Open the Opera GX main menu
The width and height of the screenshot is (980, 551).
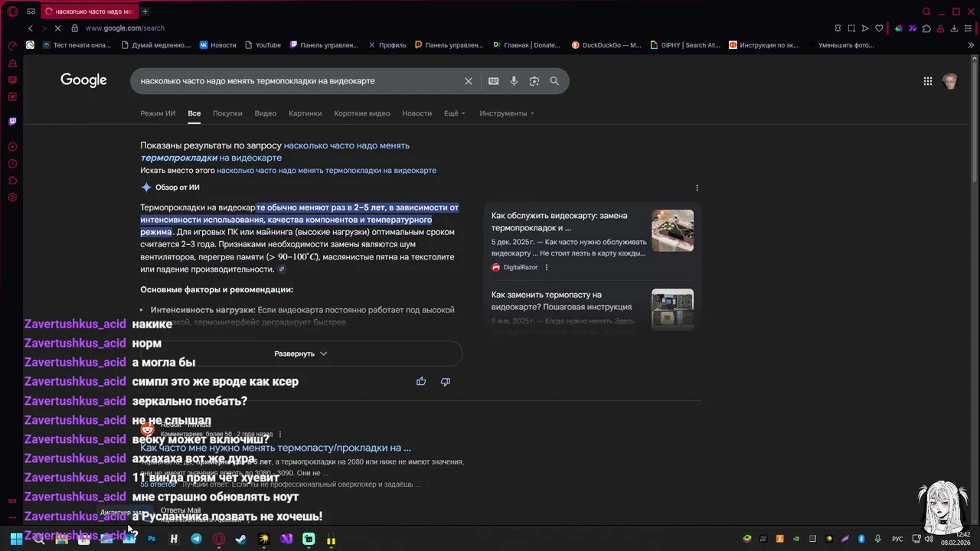coord(12,11)
